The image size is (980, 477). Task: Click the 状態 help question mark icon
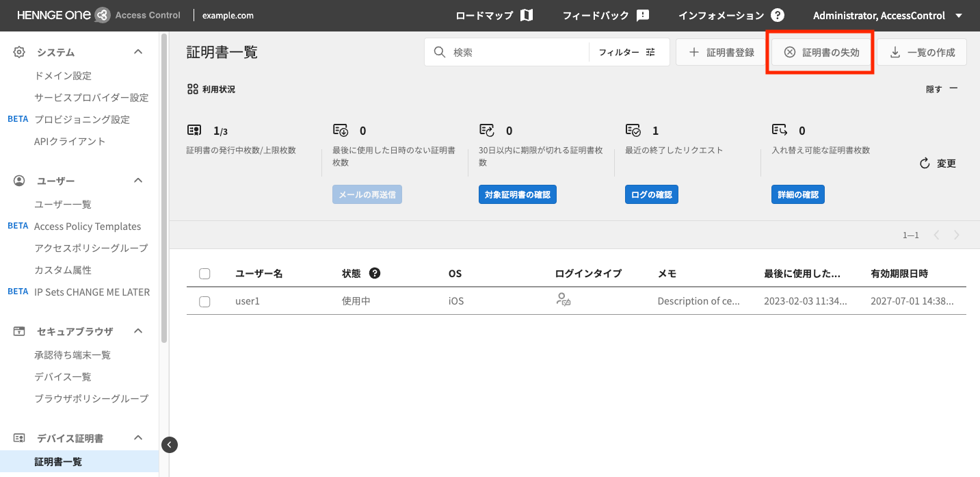375,273
